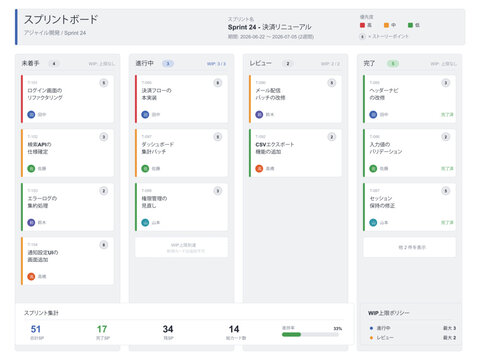Click story point badge on ダッシュボード集計バッチ card
This screenshot has height=360, width=480.
point(218,137)
